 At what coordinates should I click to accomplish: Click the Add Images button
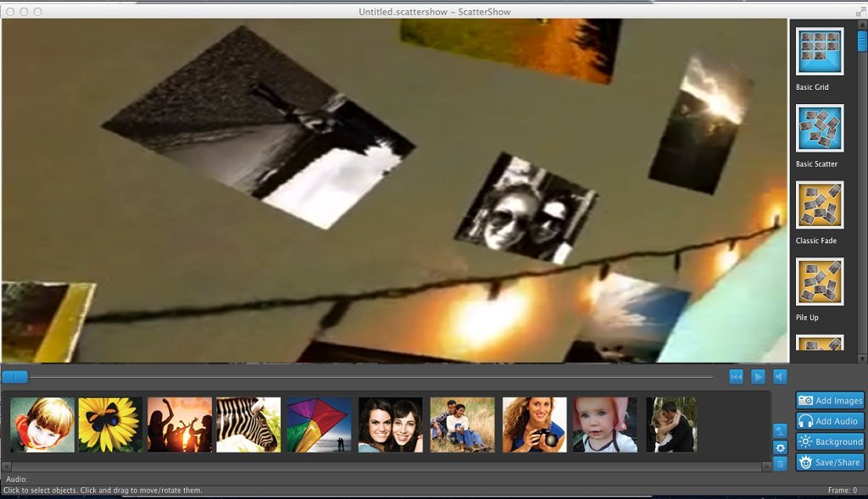click(x=830, y=400)
